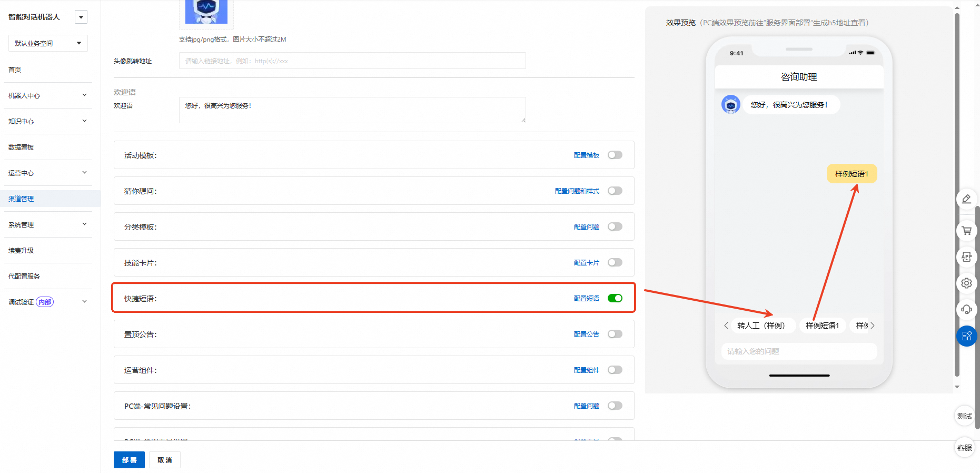This screenshot has height=473, width=980.
Task: Click the 知识中心 menu label
Action: pyautogui.click(x=21, y=121)
